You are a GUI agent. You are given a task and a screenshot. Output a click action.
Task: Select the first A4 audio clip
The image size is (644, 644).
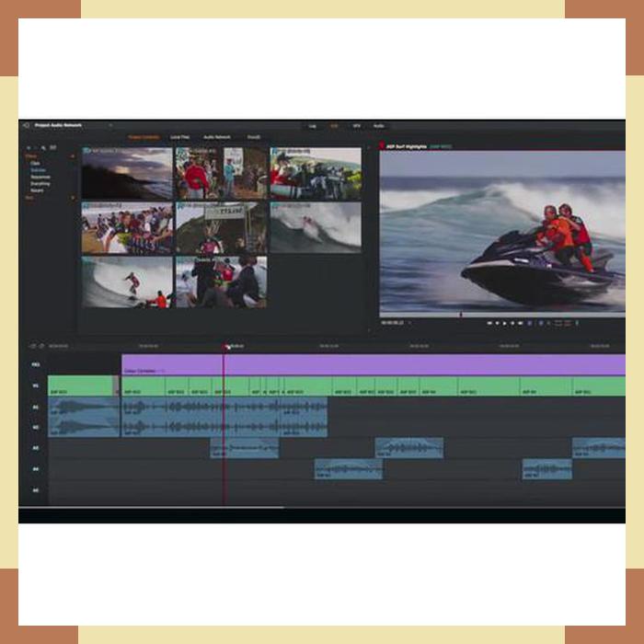point(349,469)
